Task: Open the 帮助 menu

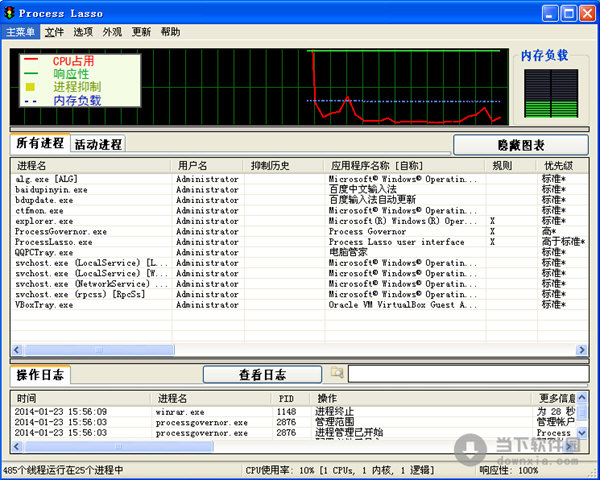Action: pos(170,32)
